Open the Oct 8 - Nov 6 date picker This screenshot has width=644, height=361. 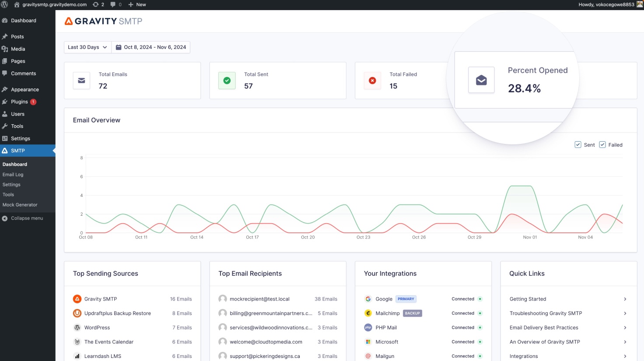click(151, 47)
